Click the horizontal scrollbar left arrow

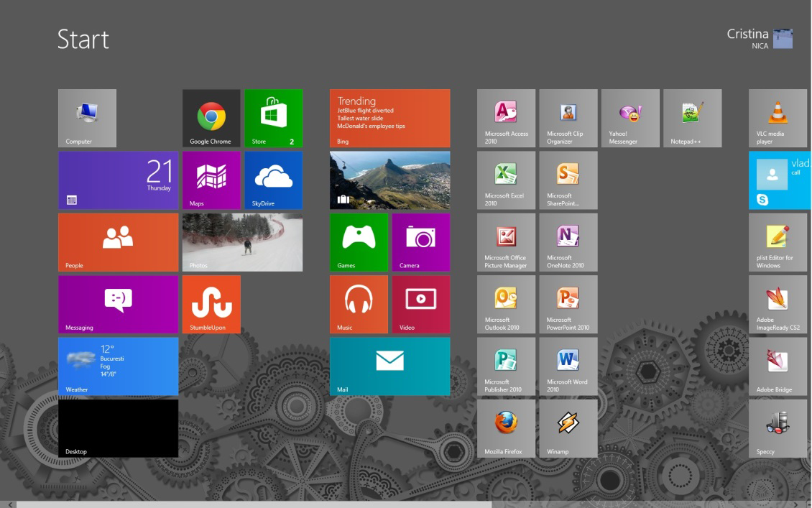pos(9,504)
